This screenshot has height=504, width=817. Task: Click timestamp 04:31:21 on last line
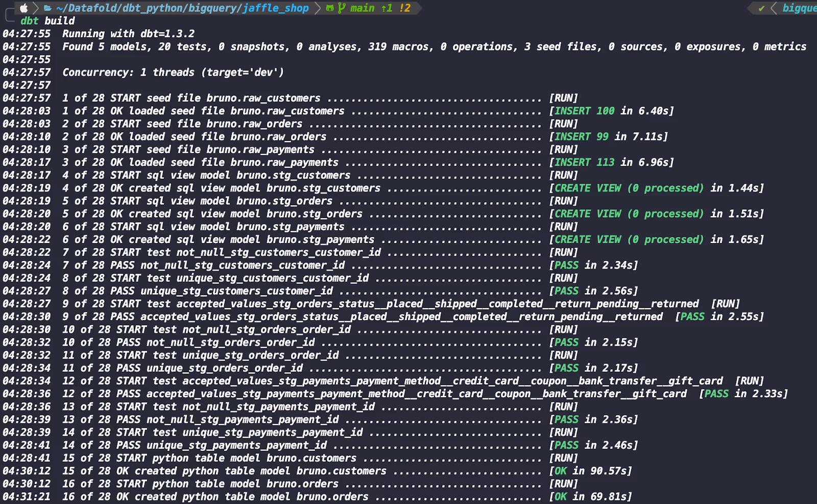[27, 496]
